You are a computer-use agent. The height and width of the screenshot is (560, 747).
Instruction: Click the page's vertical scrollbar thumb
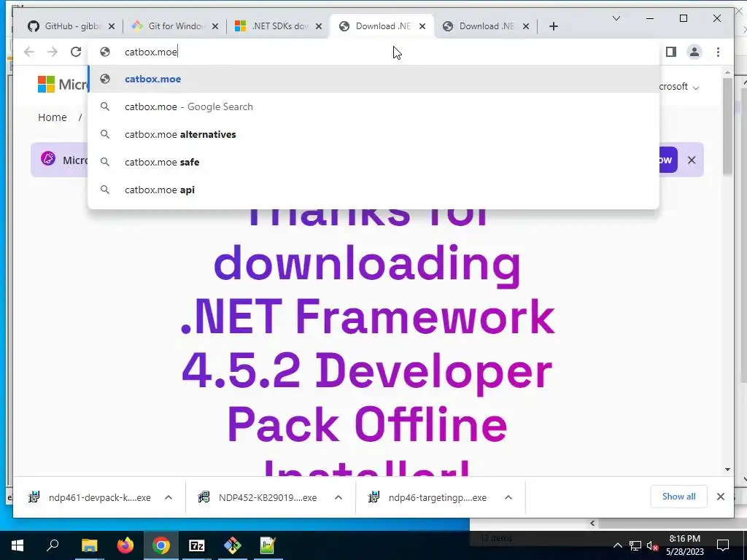tap(727, 126)
